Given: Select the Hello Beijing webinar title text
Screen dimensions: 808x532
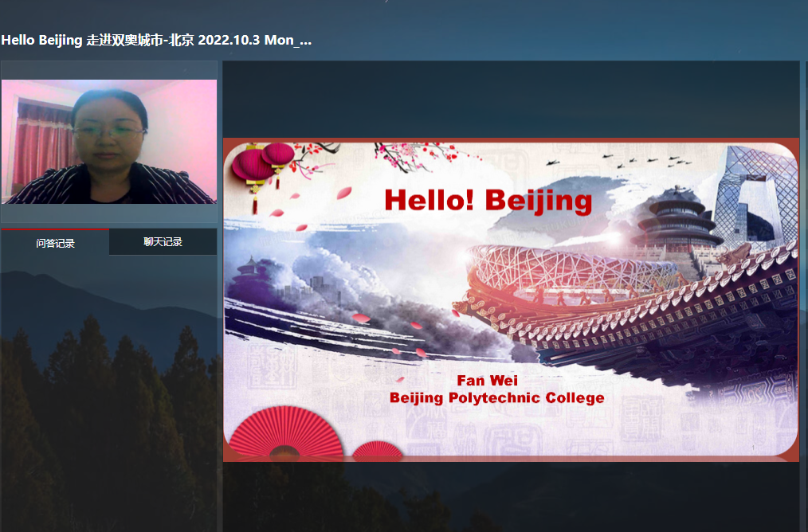Looking at the screenshot, I should [x=156, y=40].
